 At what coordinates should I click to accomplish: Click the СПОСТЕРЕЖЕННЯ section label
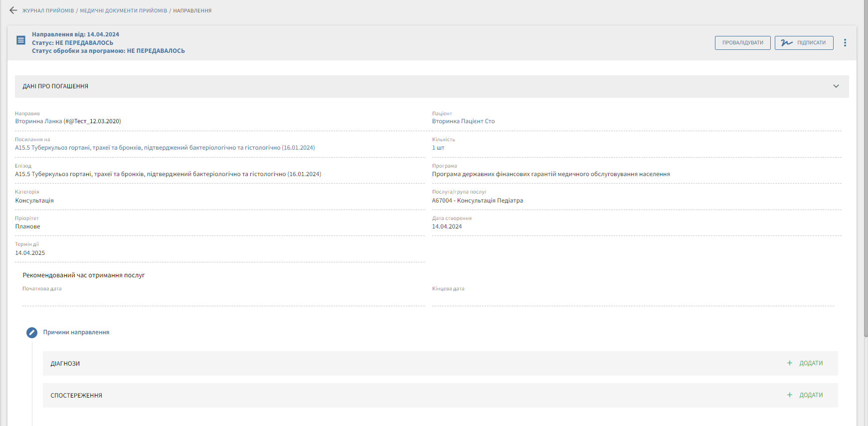tap(76, 396)
